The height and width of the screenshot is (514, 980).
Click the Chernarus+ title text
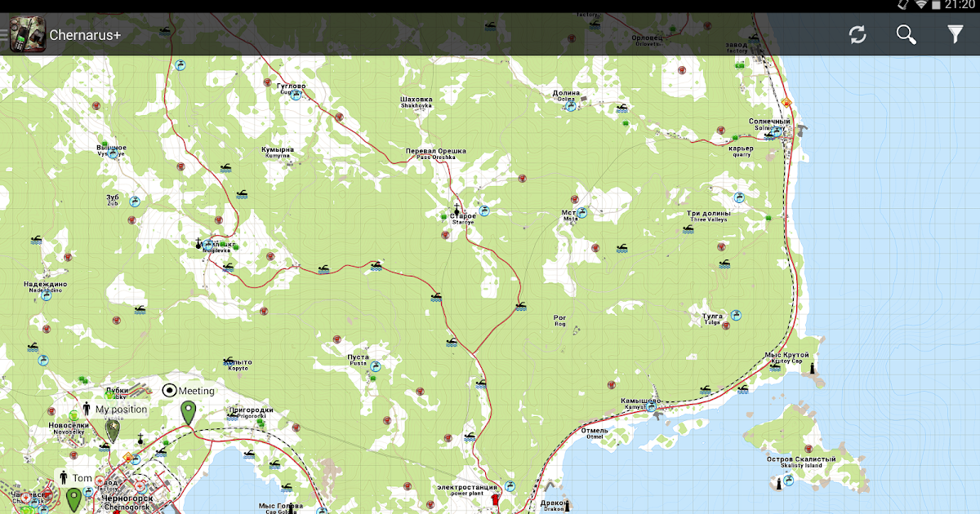coord(86,35)
